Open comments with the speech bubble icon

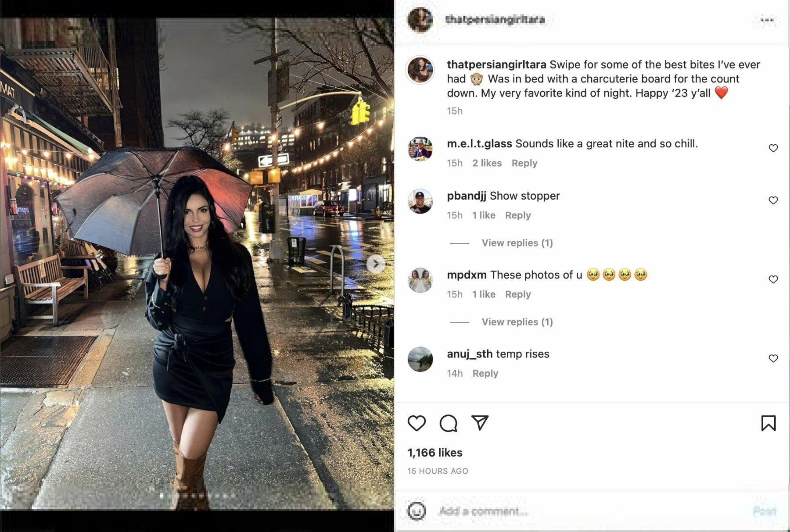(448, 423)
